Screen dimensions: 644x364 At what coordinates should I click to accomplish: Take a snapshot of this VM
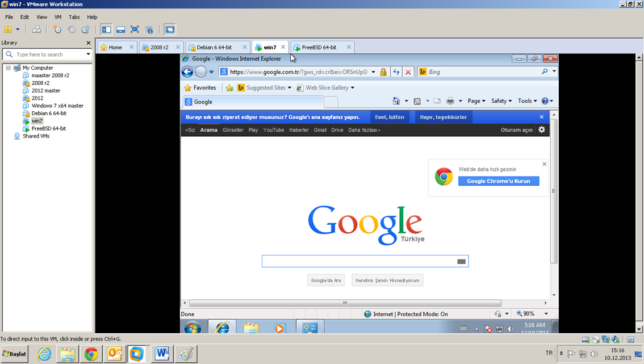[x=57, y=30]
